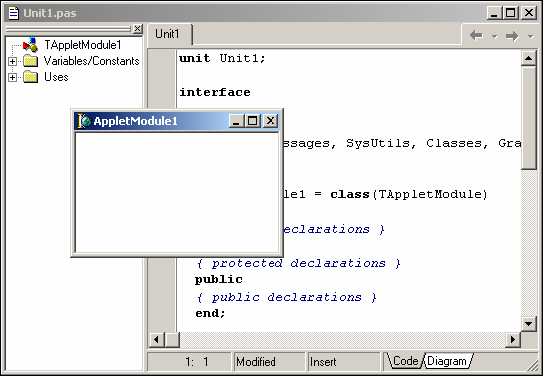Viewport: 543px width, 376px height.
Task: Click inside the AppletModule1 designer area
Action: click(x=177, y=193)
